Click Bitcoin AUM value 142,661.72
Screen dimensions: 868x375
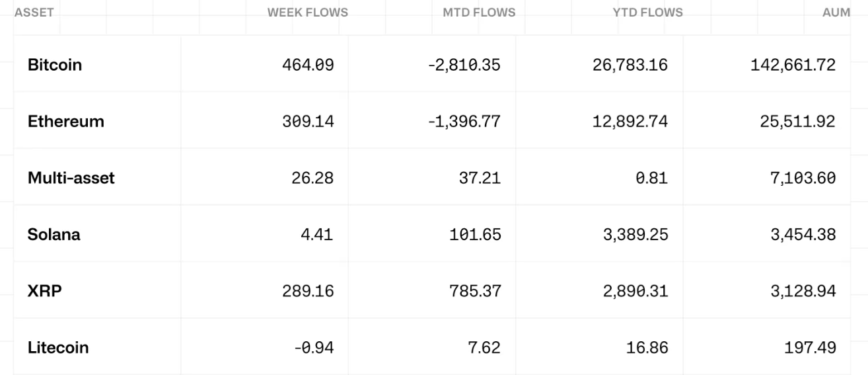[x=793, y=65]
